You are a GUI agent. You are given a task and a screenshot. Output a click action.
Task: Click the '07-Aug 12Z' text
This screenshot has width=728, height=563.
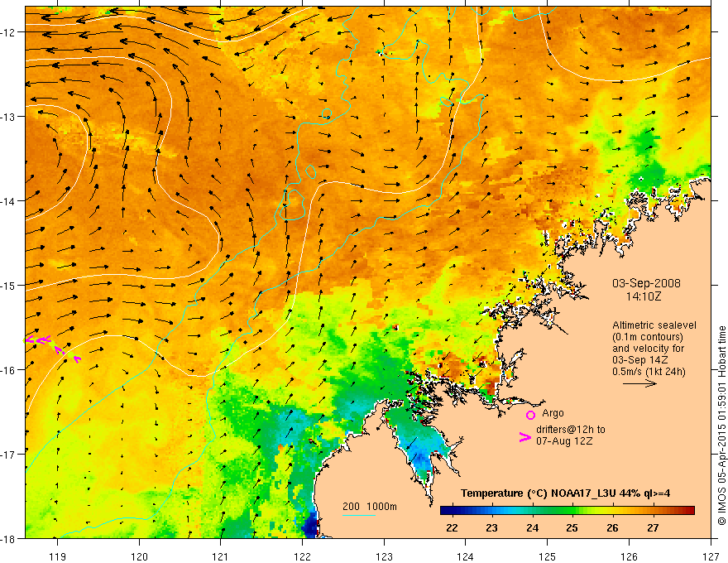(564, 441)
